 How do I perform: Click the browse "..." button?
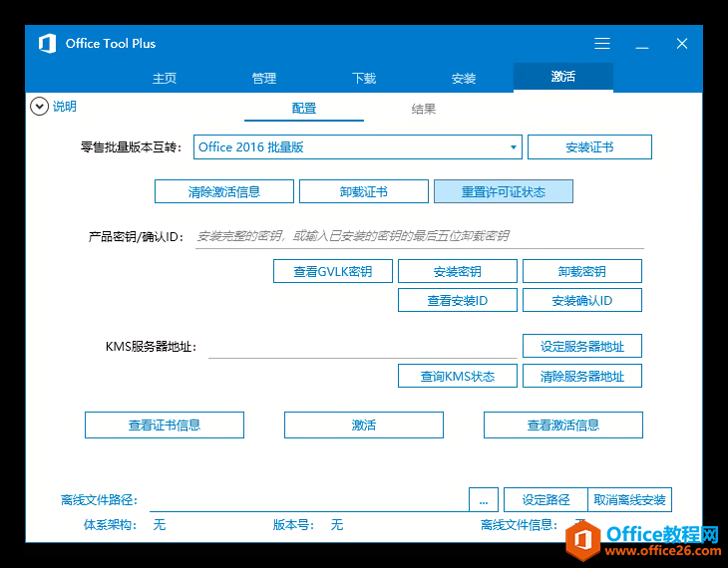(484, 500)
